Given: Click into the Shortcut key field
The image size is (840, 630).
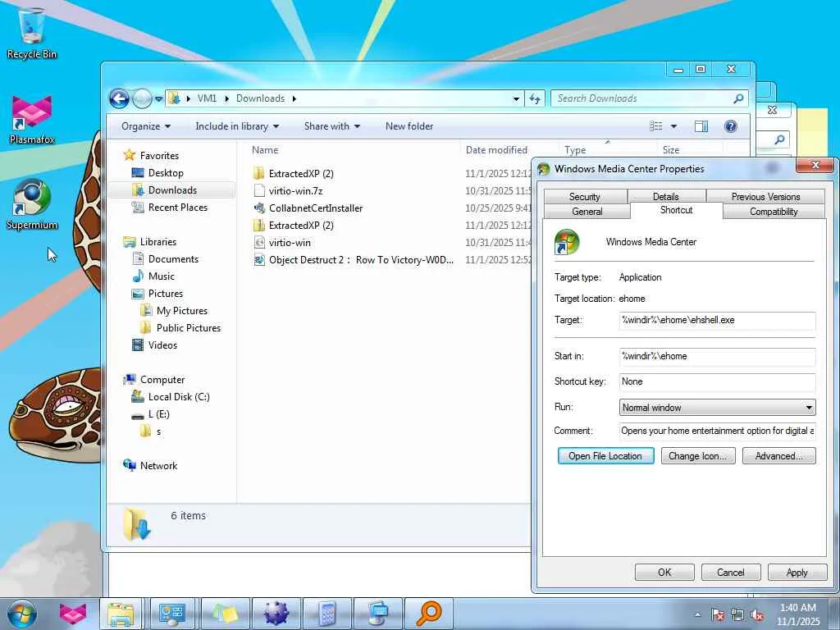Looking at the screenshot, I should click(x=717, y=381).
